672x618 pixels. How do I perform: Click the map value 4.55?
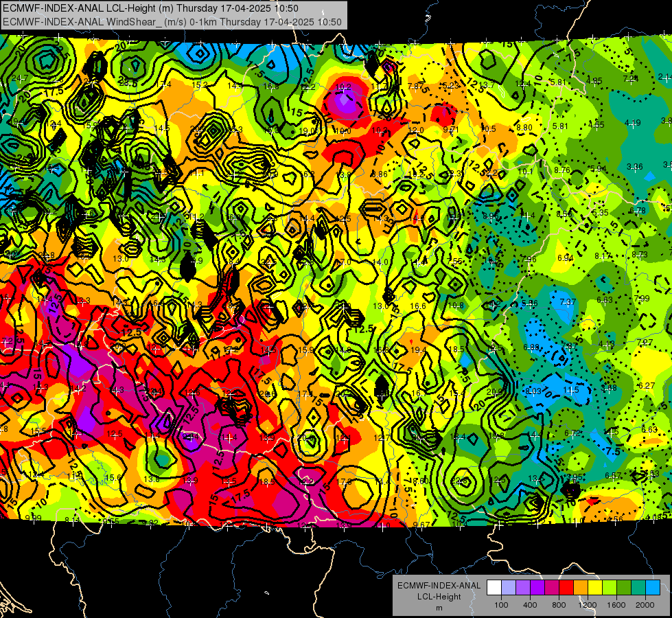[x=596, y=125]
